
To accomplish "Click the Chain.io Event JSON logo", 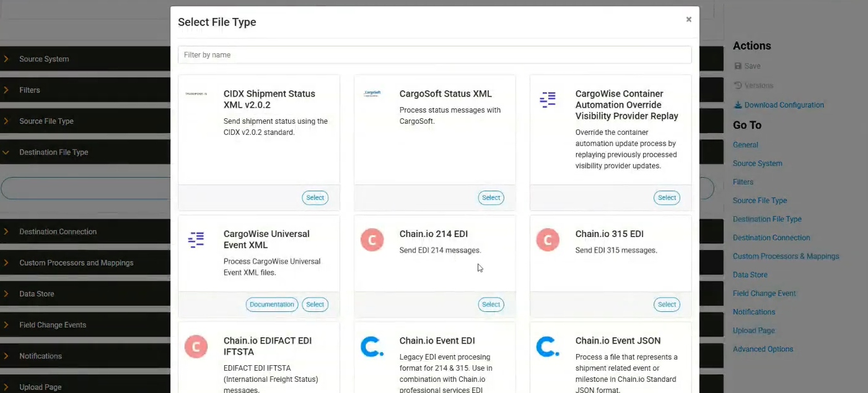I will pos(548,347).
